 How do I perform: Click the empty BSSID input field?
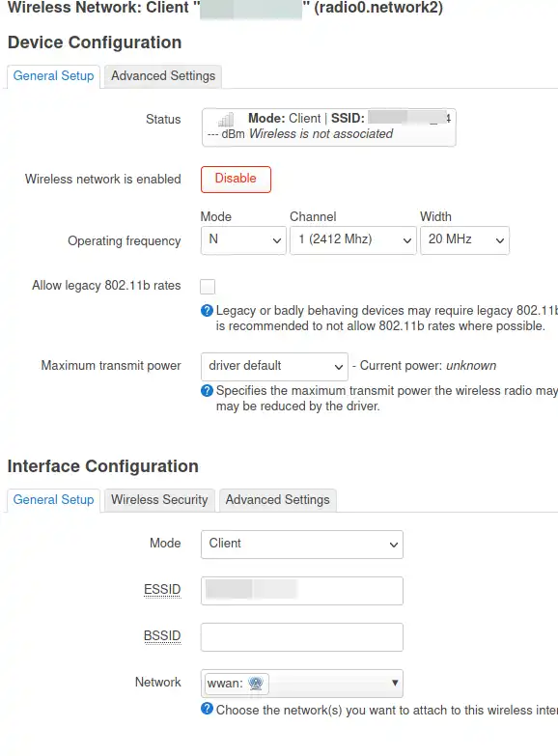pyautogui.click(x=302, y=637)
